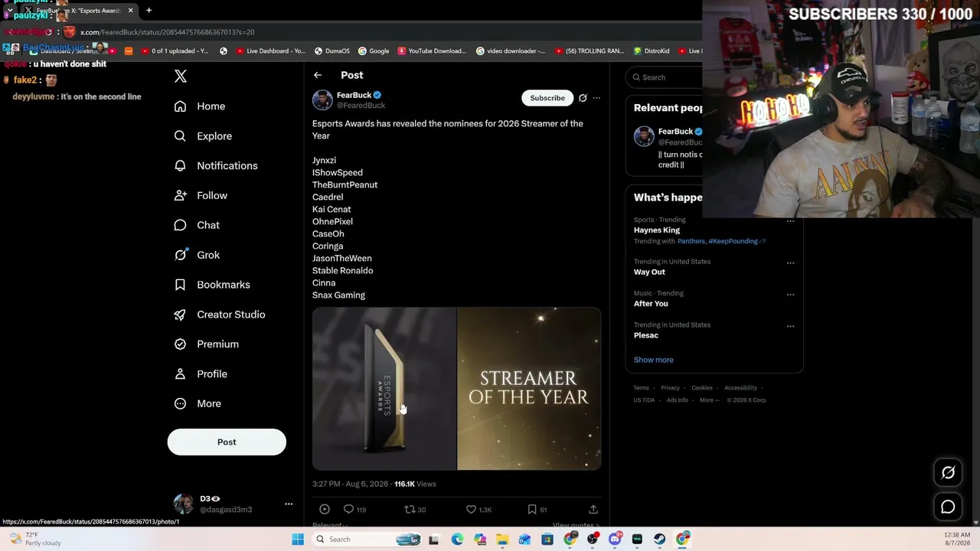The width and height of the screenshot is (980, 551).
Task: Go to Profile in the sidebar
Action: click(201, 374)
